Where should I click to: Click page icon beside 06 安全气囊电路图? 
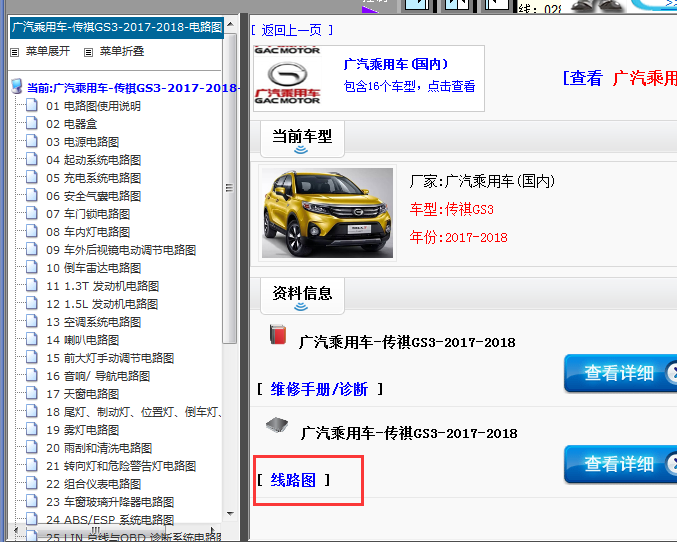[32, 195]
